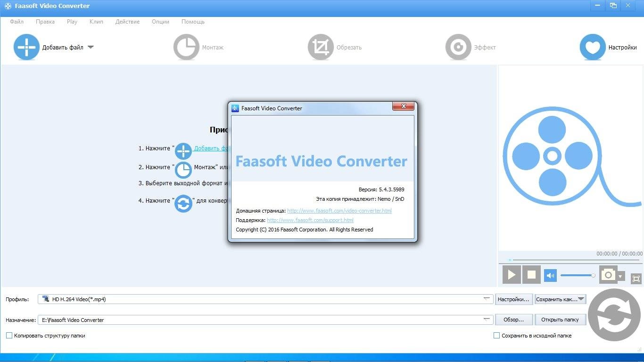Close the About Faasoft Video Converter dialog
This screenshot has height=362, width=644.
pyautogui.click(x=404, y=107)
